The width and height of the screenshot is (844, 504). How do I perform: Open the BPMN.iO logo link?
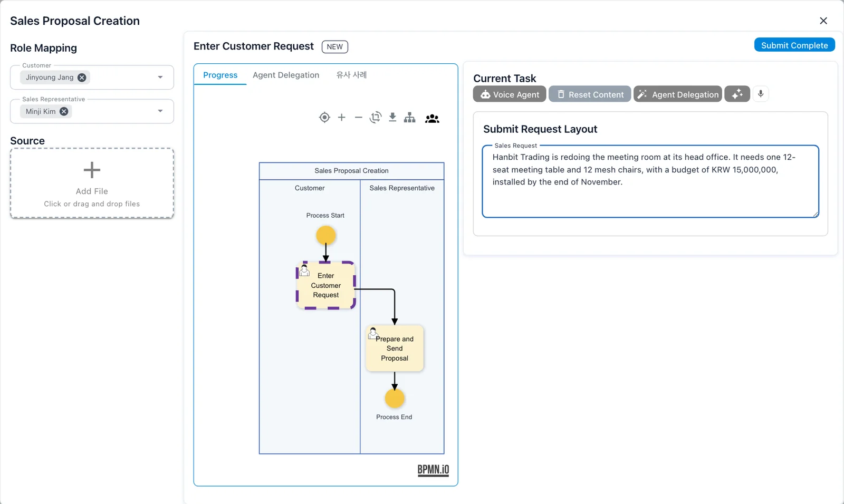pos(433,470)
